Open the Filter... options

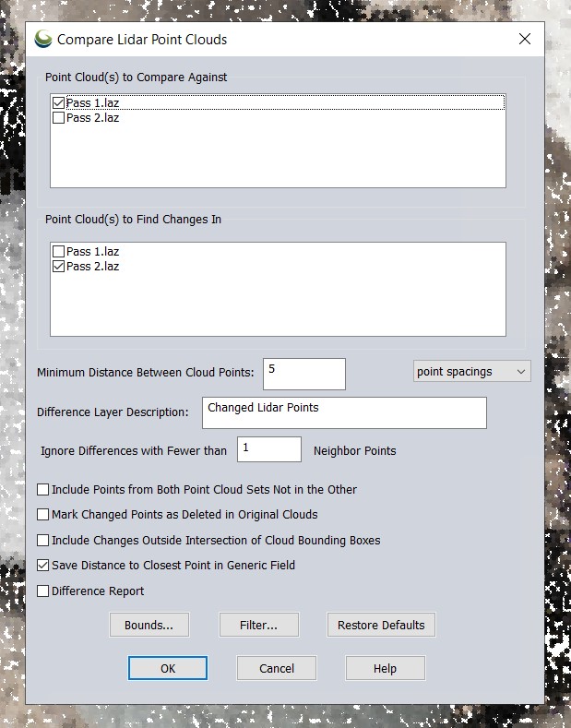[258, 625]
